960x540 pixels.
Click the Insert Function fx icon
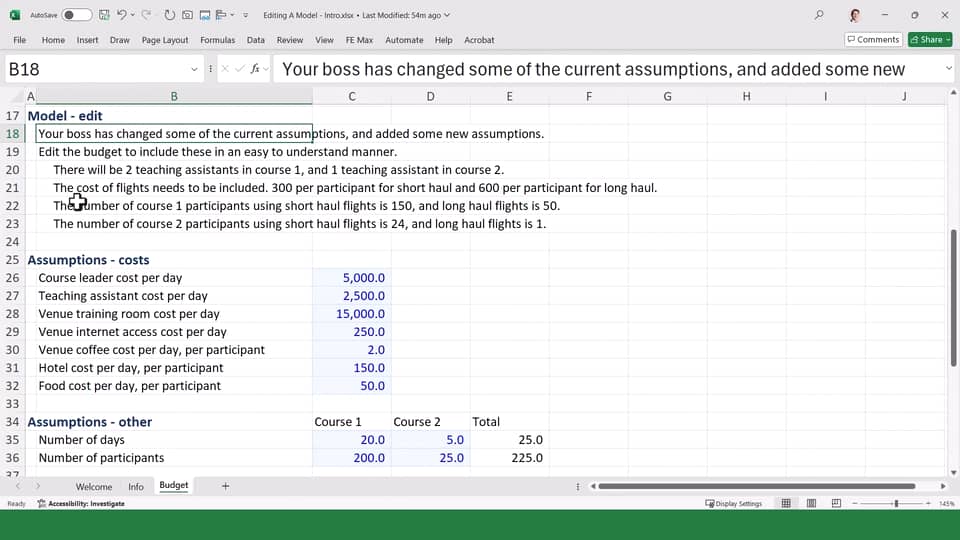coord(255,69)
